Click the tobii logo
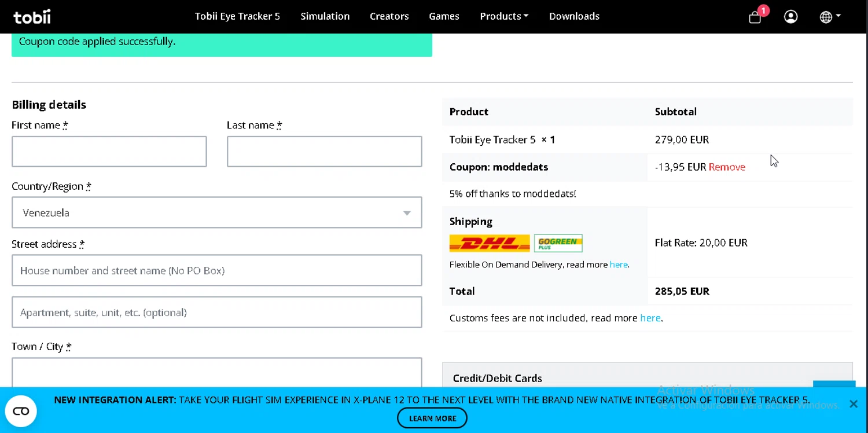 tap(32, 17)
